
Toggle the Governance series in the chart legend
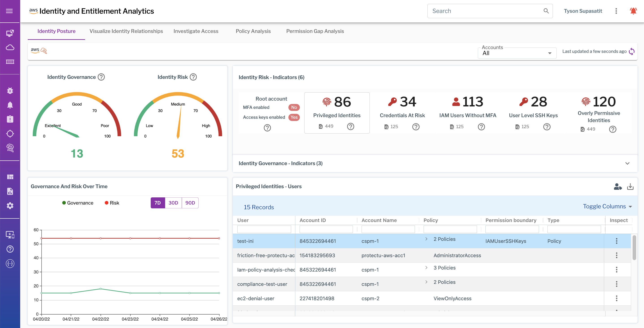pos(78,203)
